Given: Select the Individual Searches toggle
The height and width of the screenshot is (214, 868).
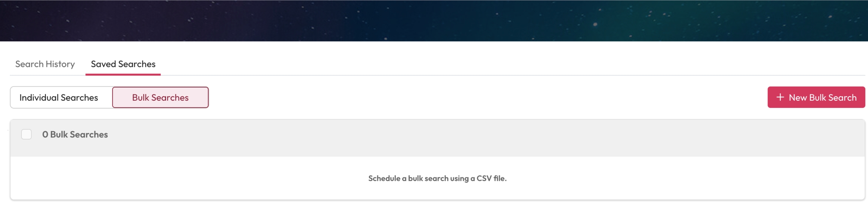Looking at the screenshot, I should [x=59, y=97].
